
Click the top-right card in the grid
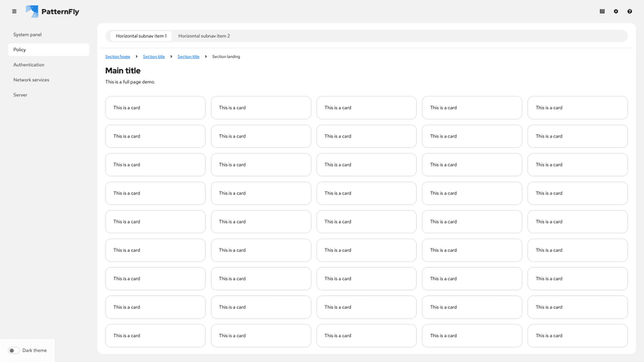point(577,108)
